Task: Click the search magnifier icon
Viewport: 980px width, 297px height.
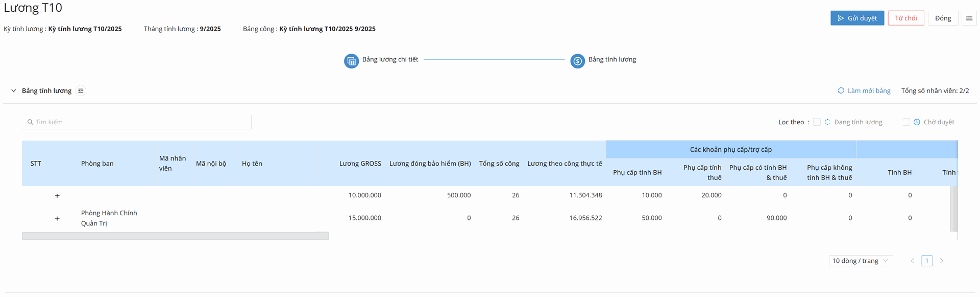Action: pos(30,122)
